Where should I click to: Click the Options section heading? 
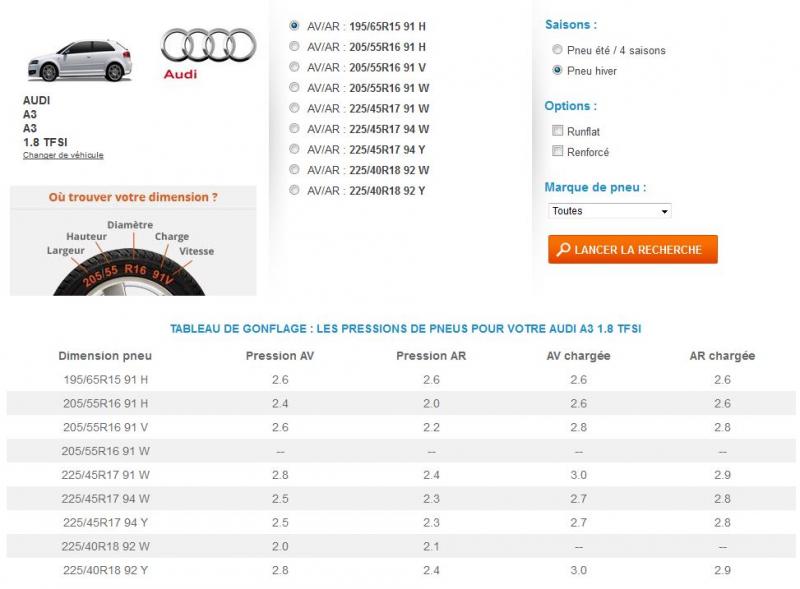(x=570, y=106)
